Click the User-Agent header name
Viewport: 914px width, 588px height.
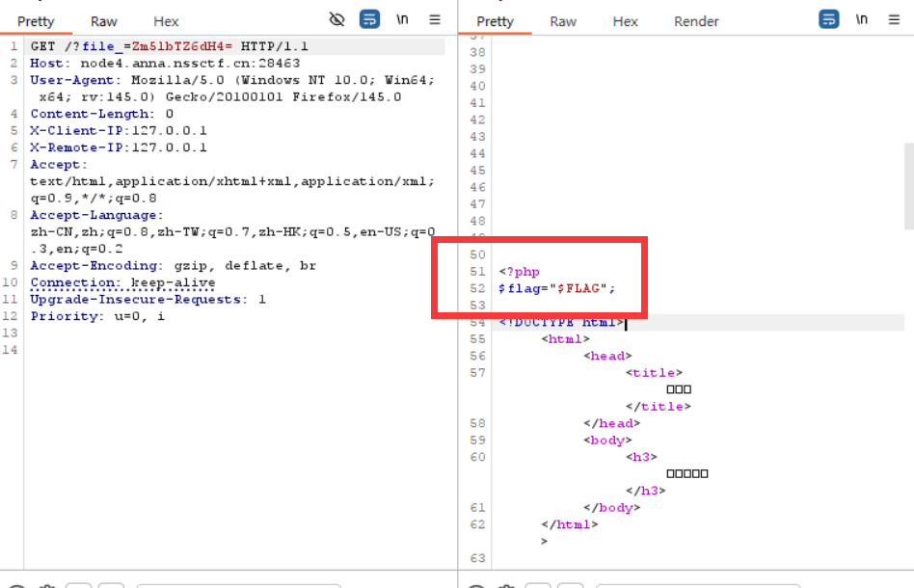(x=72, y=80)
